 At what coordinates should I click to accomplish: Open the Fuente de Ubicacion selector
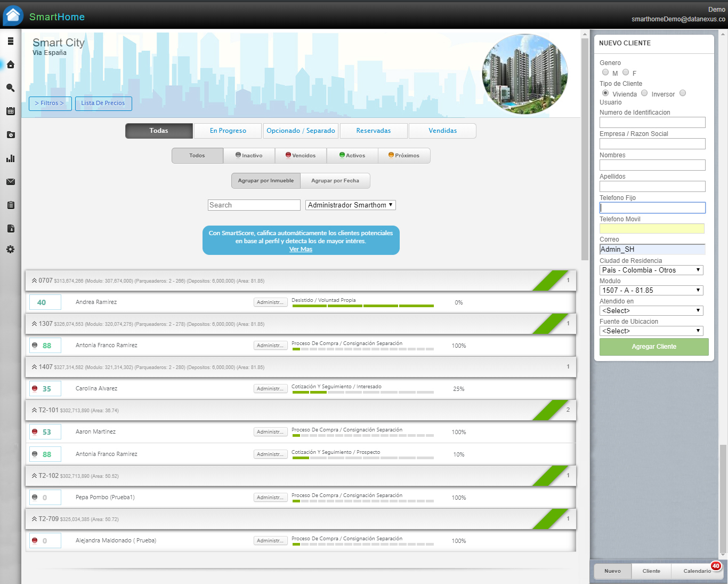point(651,331)
